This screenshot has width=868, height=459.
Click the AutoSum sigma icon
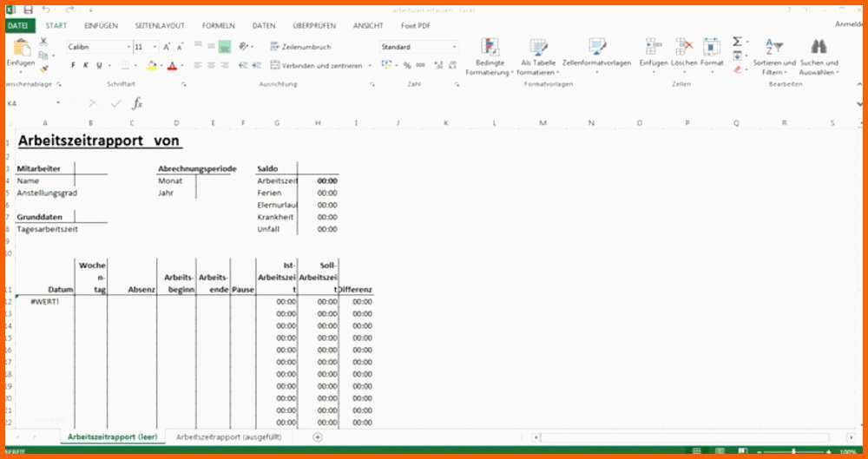(x=737, y=42)
